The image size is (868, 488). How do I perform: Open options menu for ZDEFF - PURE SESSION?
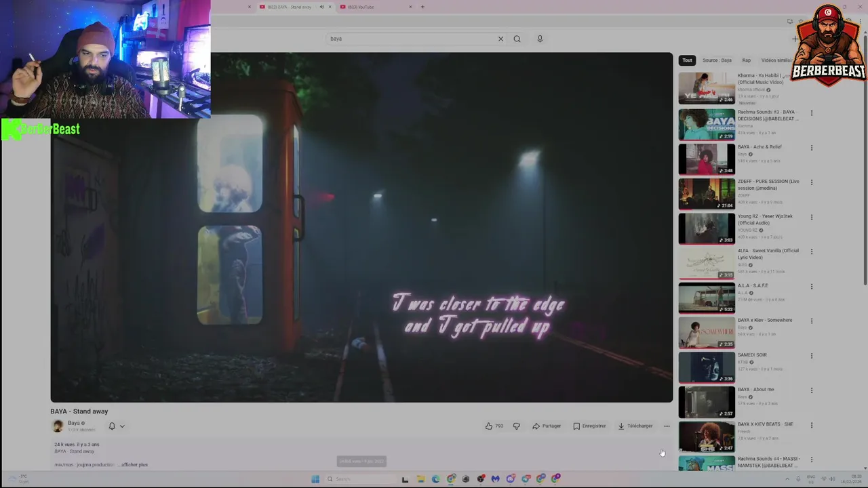pos(811,182)
